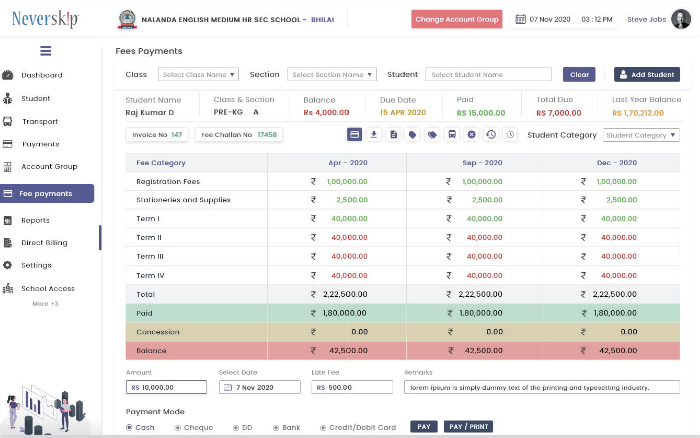The width and height of the screenshot is (700, 438).
Task: Go to Transport in sidebar
Action: point(40,121)
